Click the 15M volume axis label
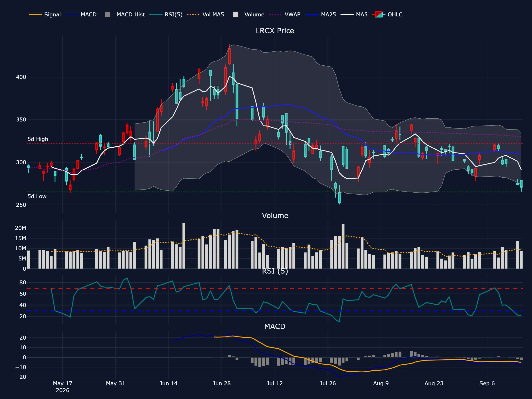Screen dimensions: 532x399 click(20, 238)
